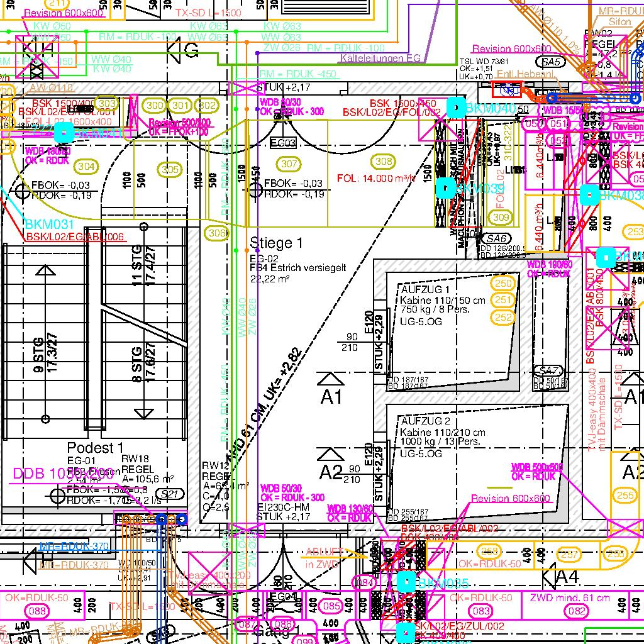Click the 'S21' oval label
This screenshot has height=644, width=644.
tap(170, 494)
